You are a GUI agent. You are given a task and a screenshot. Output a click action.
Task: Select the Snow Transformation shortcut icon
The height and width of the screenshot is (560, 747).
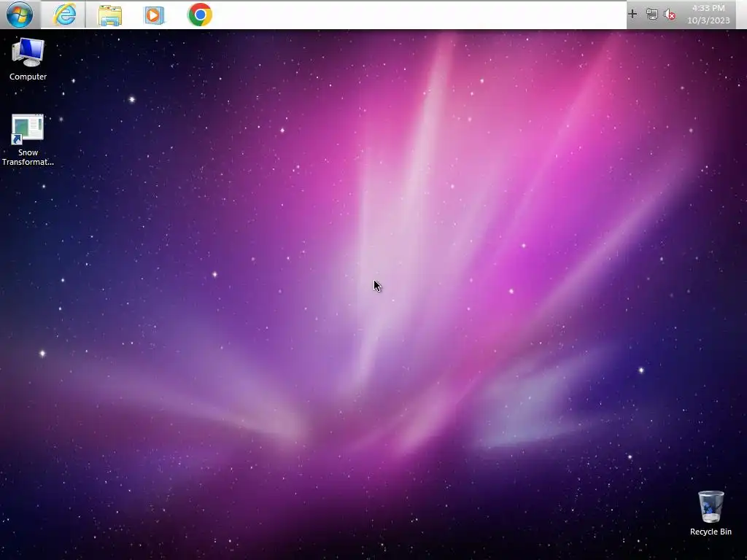(x=28, y=140)
